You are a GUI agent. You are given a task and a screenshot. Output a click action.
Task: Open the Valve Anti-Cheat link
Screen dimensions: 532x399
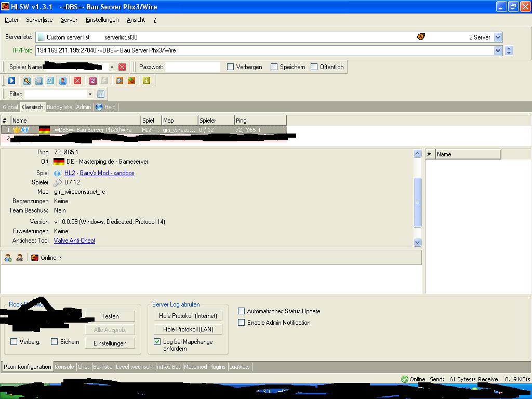tap(74, 241)
